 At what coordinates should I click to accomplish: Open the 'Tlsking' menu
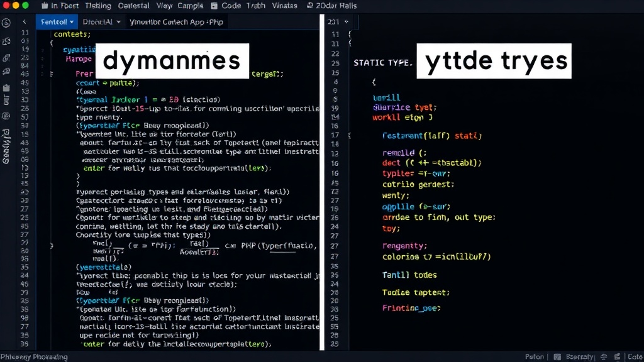click(97, 6)
